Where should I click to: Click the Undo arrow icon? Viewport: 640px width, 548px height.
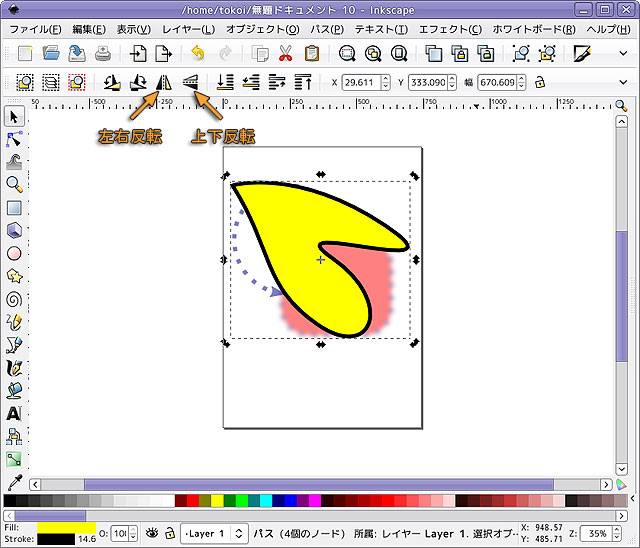(198, 54)
